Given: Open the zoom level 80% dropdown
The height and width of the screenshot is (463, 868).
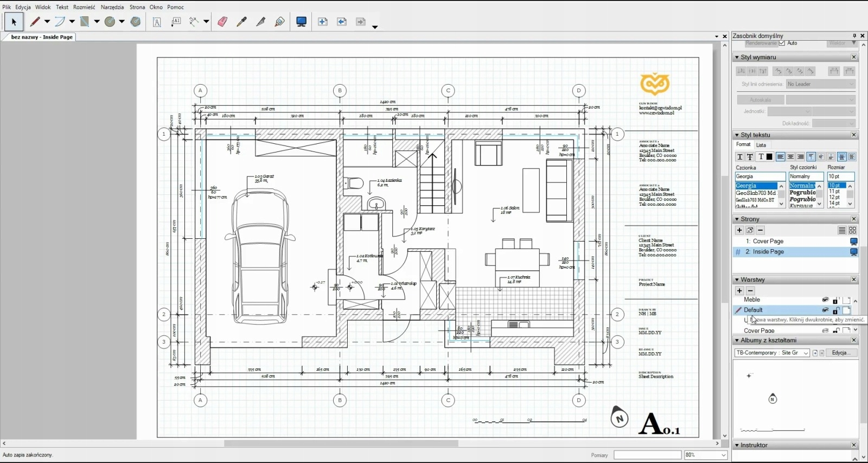Looking at the screenshot, I should (x=723, y=455).
